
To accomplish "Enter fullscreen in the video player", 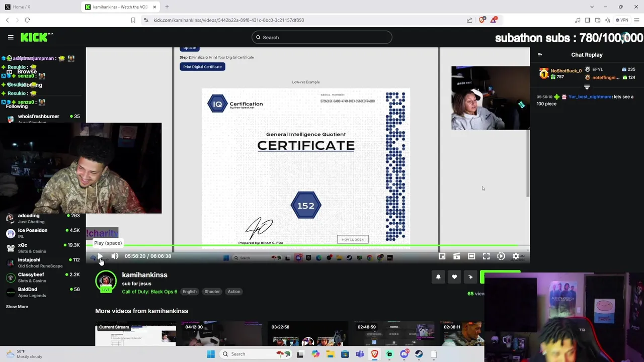I will pos(486,256).
